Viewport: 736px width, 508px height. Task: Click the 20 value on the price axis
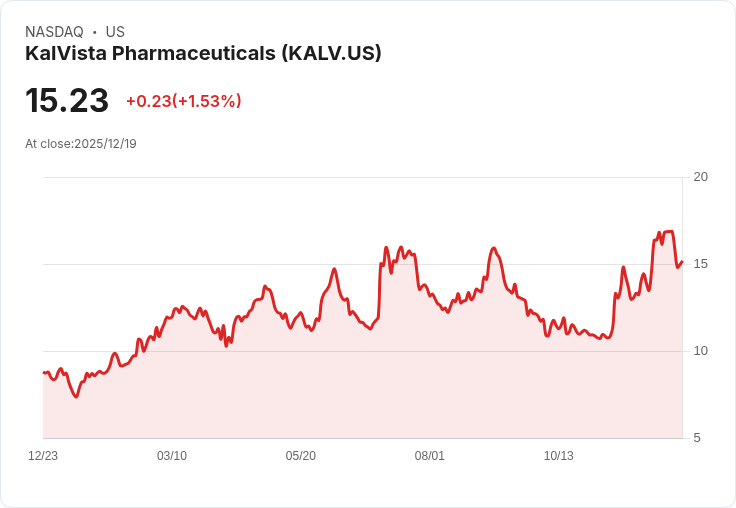(x=700, y=177)
